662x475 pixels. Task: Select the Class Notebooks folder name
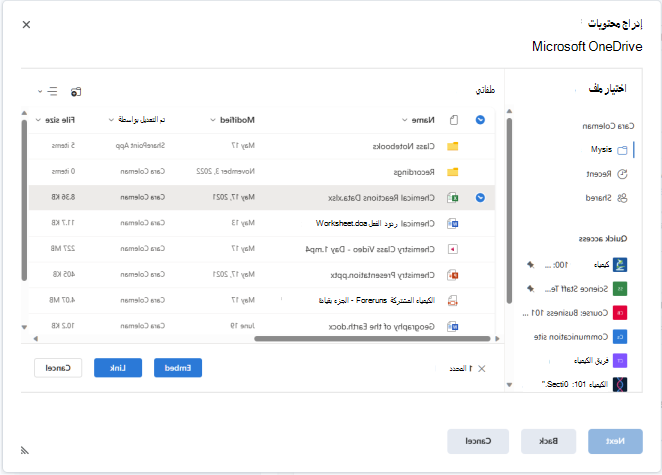(x=403, y=147)
